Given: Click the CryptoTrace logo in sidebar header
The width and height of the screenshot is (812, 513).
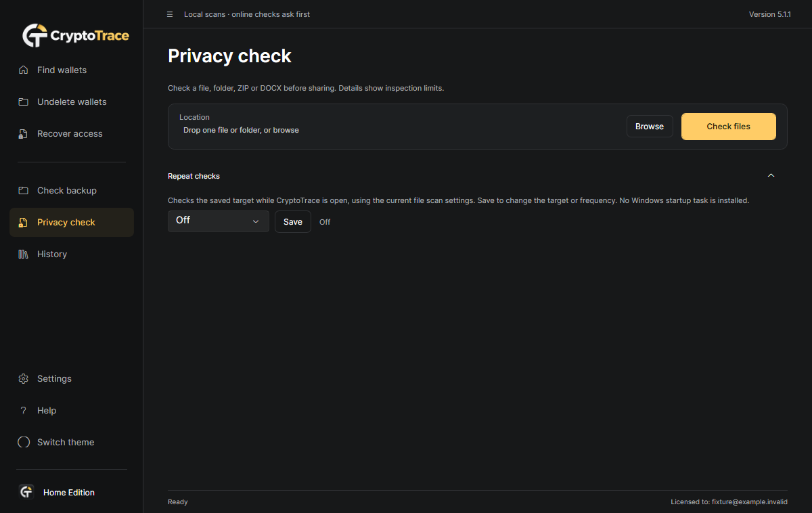Looking at the screenshot, I should [75, 36].
